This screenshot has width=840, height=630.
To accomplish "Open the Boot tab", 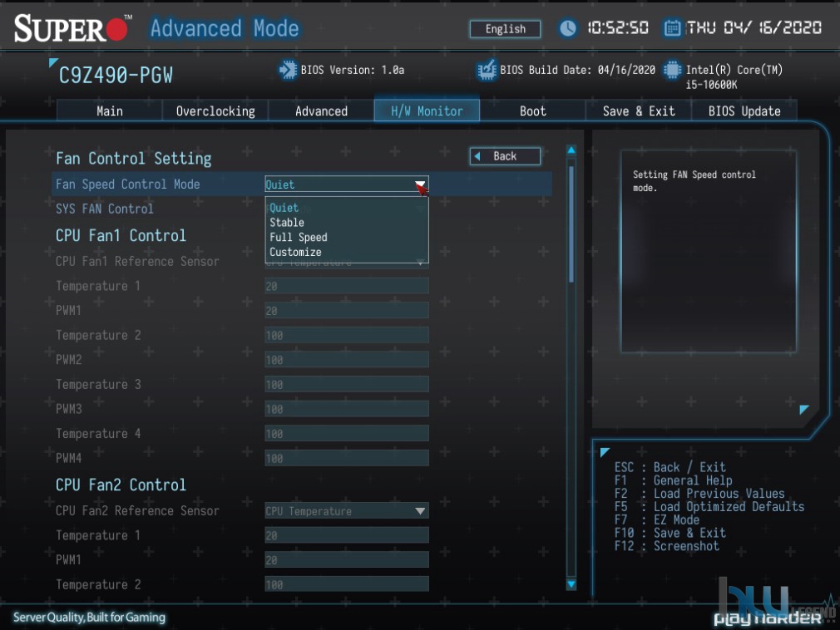I will (x=532, y=111).
